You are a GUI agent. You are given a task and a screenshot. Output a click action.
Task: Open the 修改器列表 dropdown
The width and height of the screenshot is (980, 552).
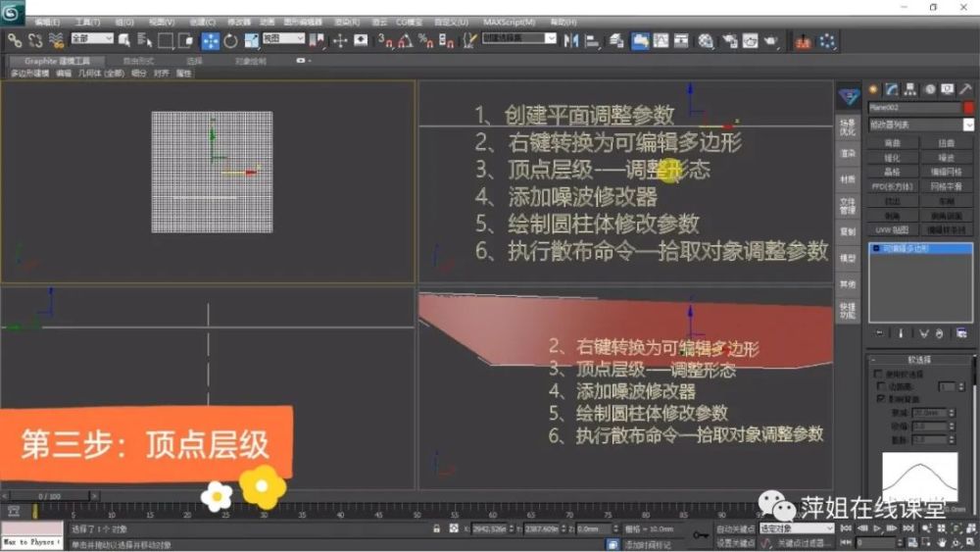click(921, 125)
